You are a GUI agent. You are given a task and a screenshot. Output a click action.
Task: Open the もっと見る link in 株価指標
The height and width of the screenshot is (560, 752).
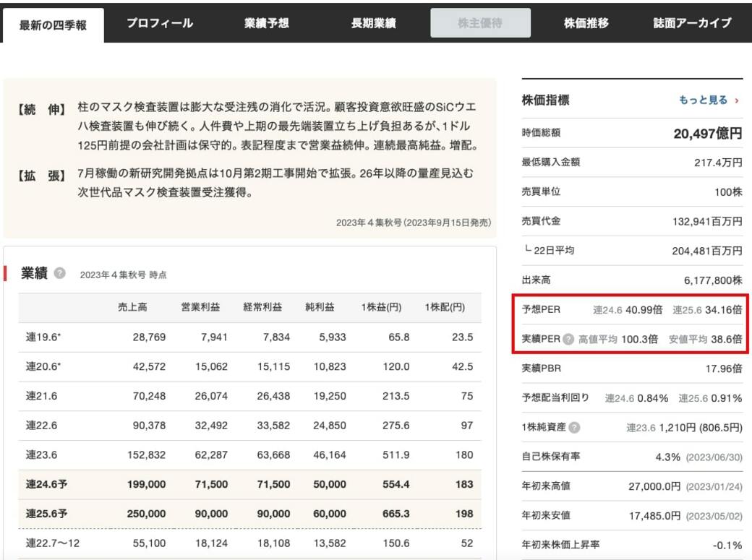[703, 100]
